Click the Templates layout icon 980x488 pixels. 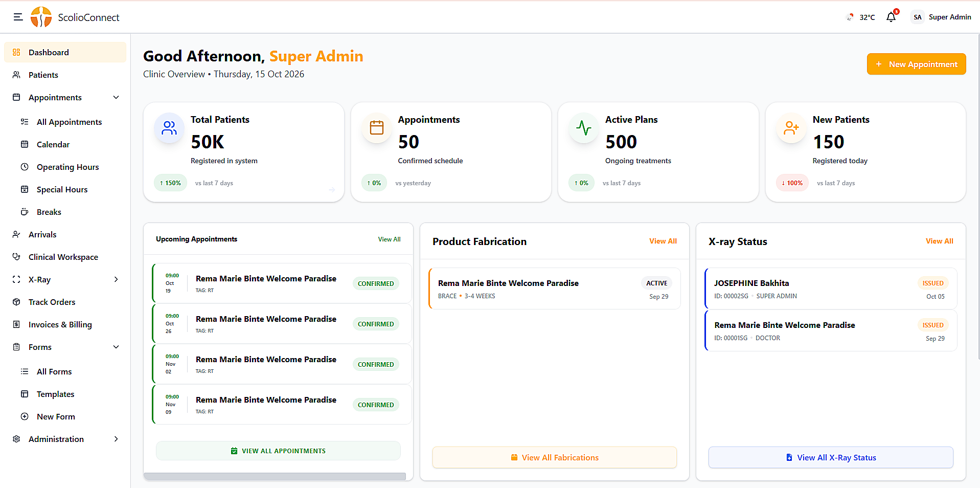[25, 394]
